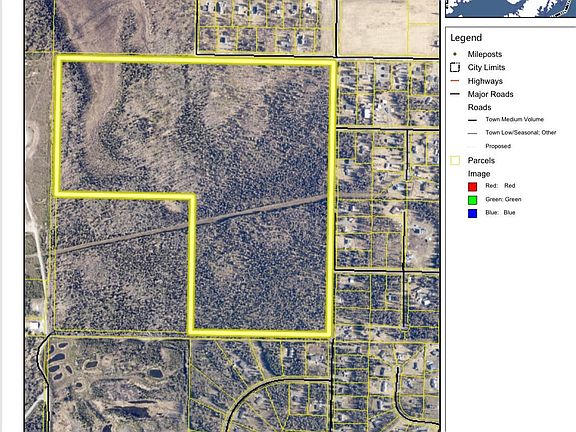Click the Roads group label

click(479, 107)
